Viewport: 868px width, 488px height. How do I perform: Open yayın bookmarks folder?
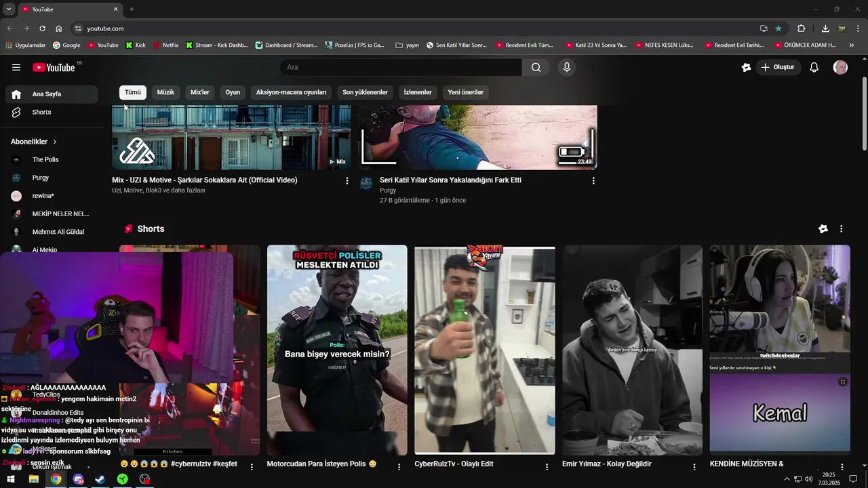pyautogui.click(x=407, y=45)
